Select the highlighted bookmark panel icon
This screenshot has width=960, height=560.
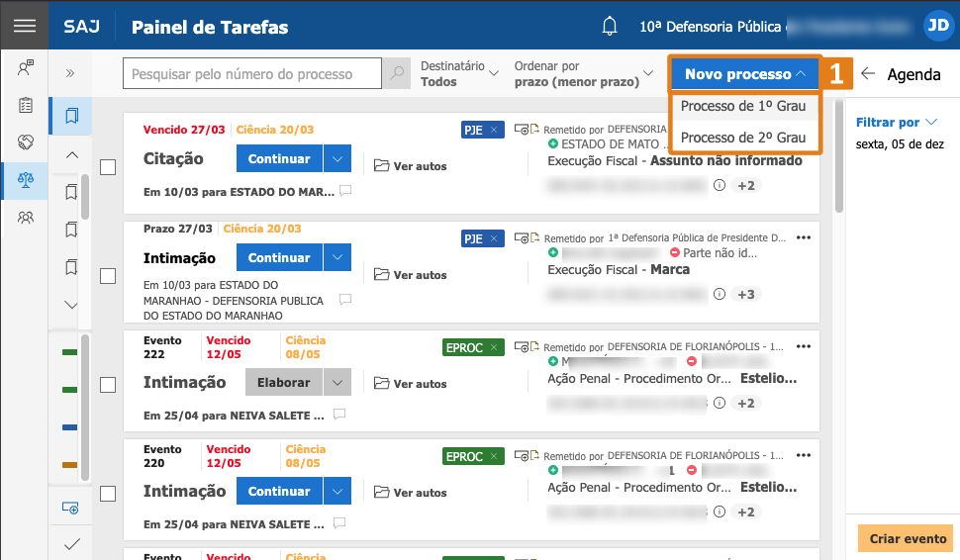pyautogui.click(x=71, y=116)
